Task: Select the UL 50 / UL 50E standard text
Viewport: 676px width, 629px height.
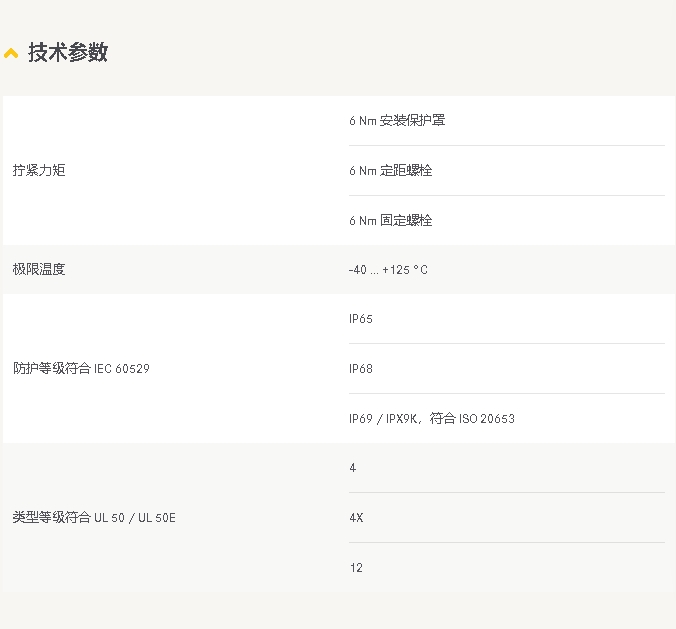Action: 135,518
